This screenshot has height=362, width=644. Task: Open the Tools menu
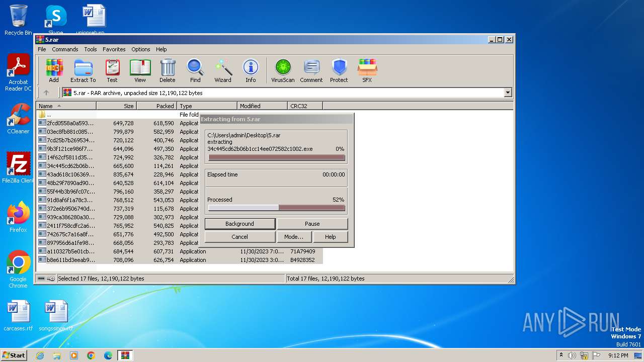[91, 49]
